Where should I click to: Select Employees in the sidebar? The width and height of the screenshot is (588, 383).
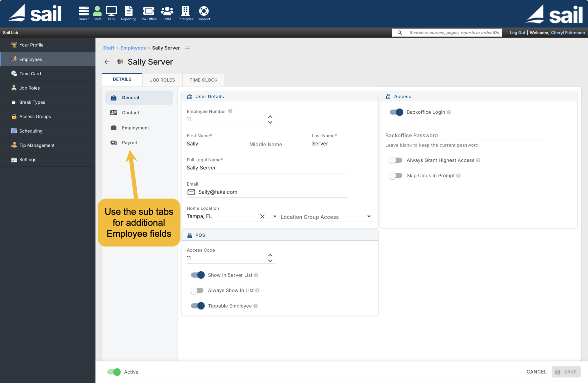48,59
